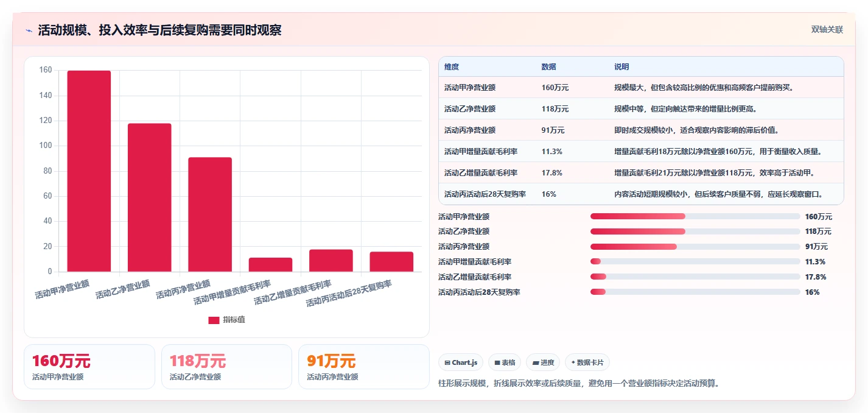Click the 140 tick on the chart's y-axis
This screenshot has width=868, height=413.
click(x=46, y=96)
